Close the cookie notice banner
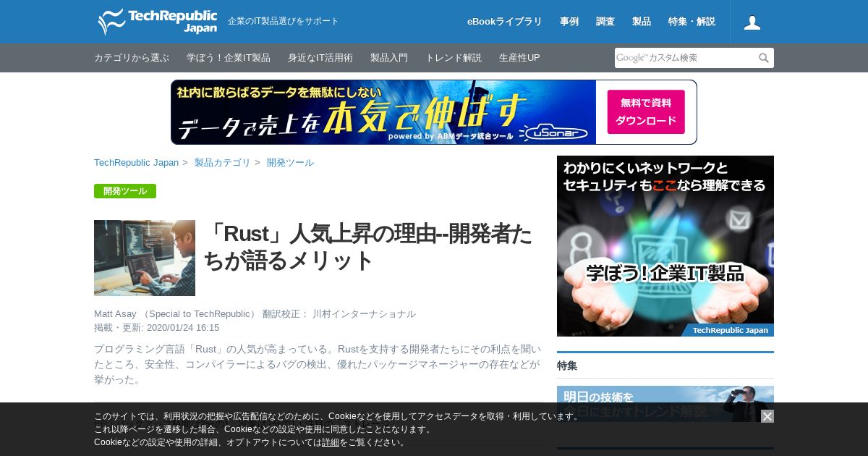868x456 pixels. click(x=767, y=416)
